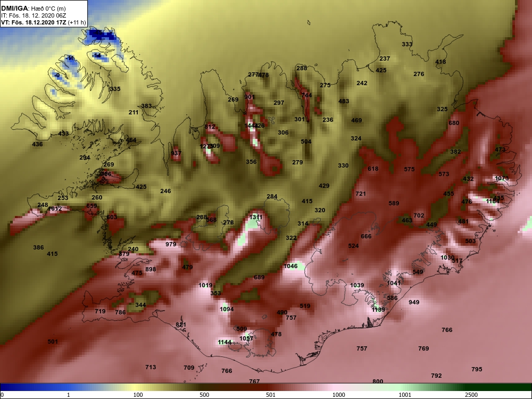Image resolution: width=532 pixels, height=399 pixels.
Task: Click the map value 702
Action: coord(419,215)
